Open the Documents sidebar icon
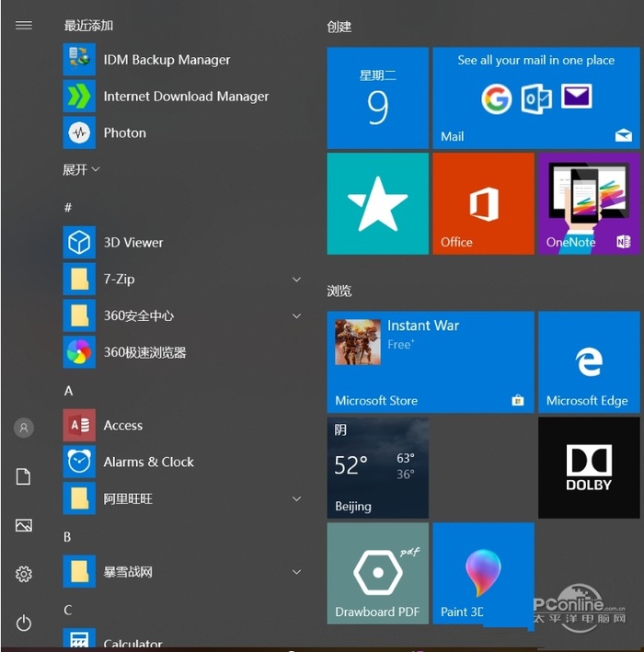Viewport: 644px width, 652px height. [23, 476]
